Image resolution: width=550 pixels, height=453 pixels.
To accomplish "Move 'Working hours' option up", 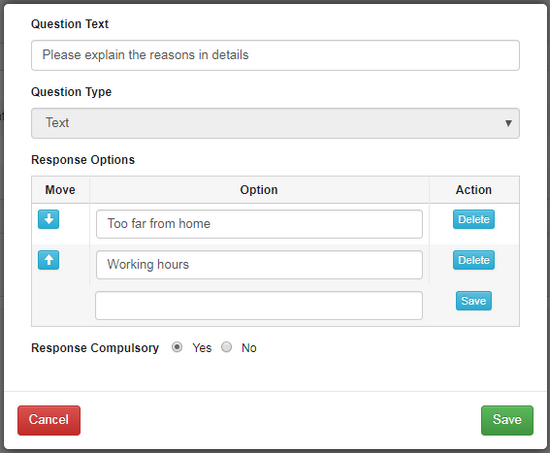I will 48,260.
